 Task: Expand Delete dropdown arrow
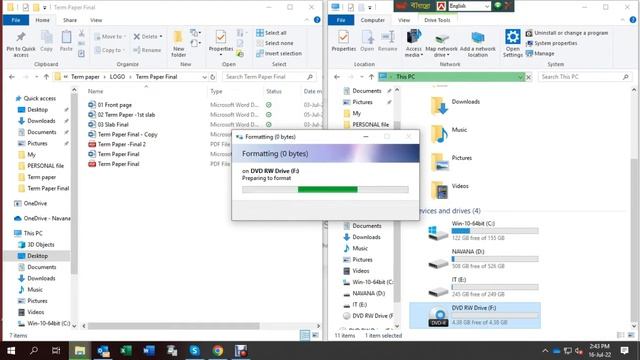pyautogui.click(x=161, y=37)
